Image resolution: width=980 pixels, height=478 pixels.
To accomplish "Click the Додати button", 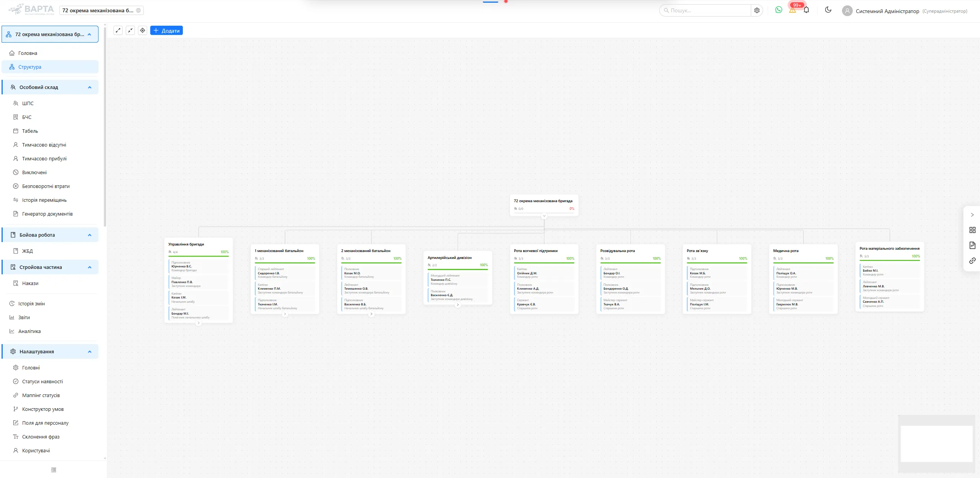I will pyautogui.click(x=166, y=30).
